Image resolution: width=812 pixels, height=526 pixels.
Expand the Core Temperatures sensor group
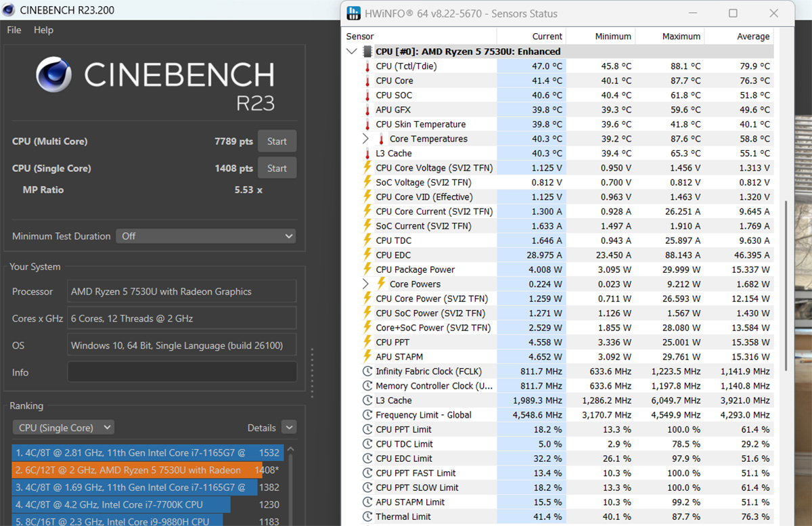(x=366, y=139)
